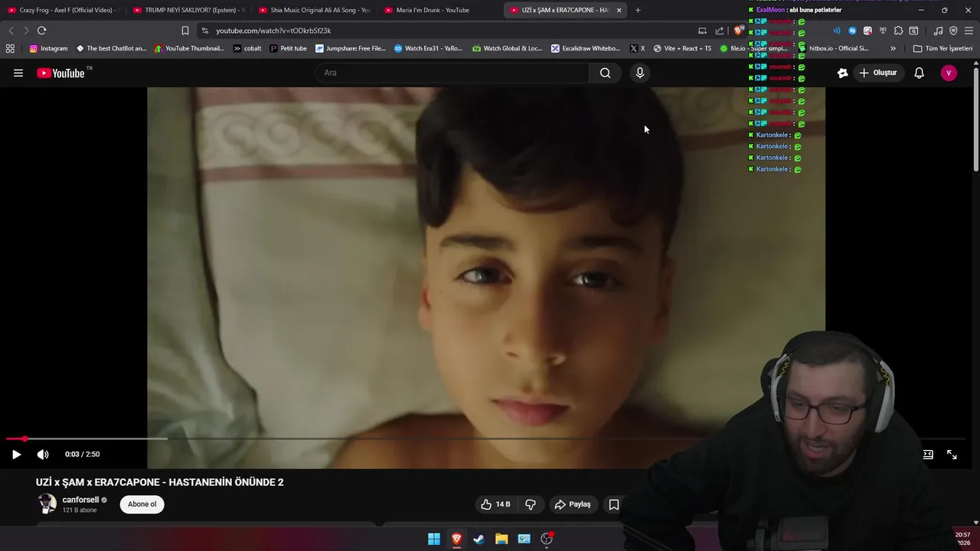Screen dimensions: 980x551
Task: Open a new browser tab
Action: click(638, 10)
